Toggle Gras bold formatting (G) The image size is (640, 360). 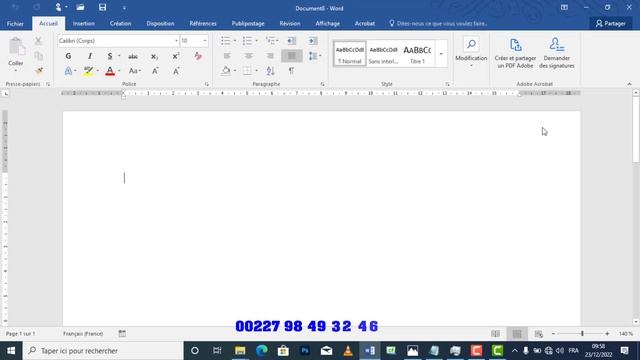click(68, 56)
